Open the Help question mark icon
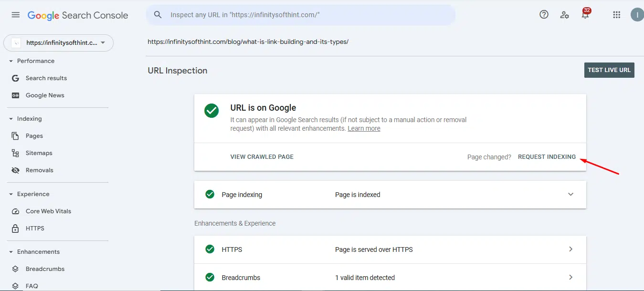Image resolution: width=644 pixels, height=291 pixels. (544, 14)
